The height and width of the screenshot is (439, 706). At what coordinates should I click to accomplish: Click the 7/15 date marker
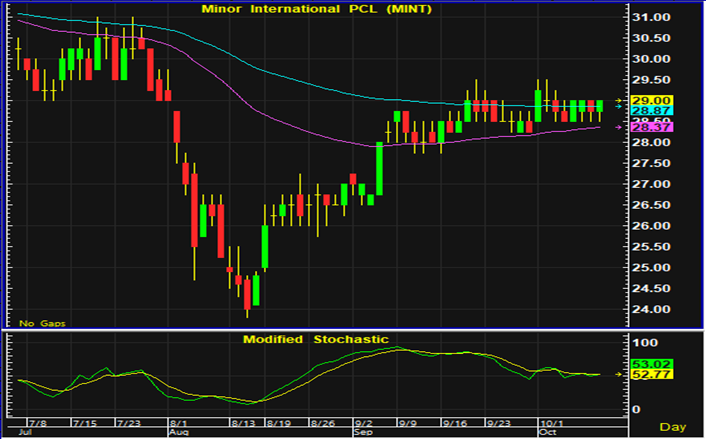(x=85, y=424)
